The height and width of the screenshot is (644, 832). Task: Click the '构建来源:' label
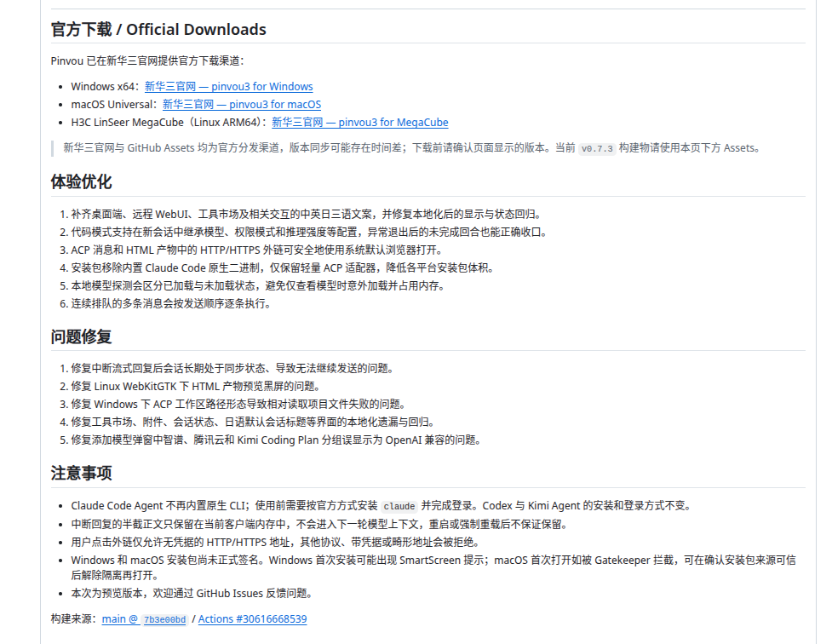(74, 619)
